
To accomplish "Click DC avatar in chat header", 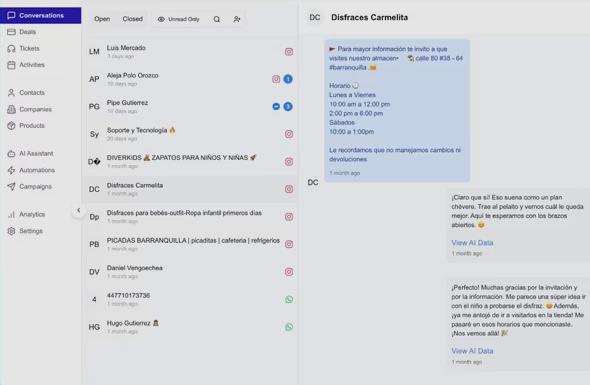I will pyautogui.click(x=315, y=17).
